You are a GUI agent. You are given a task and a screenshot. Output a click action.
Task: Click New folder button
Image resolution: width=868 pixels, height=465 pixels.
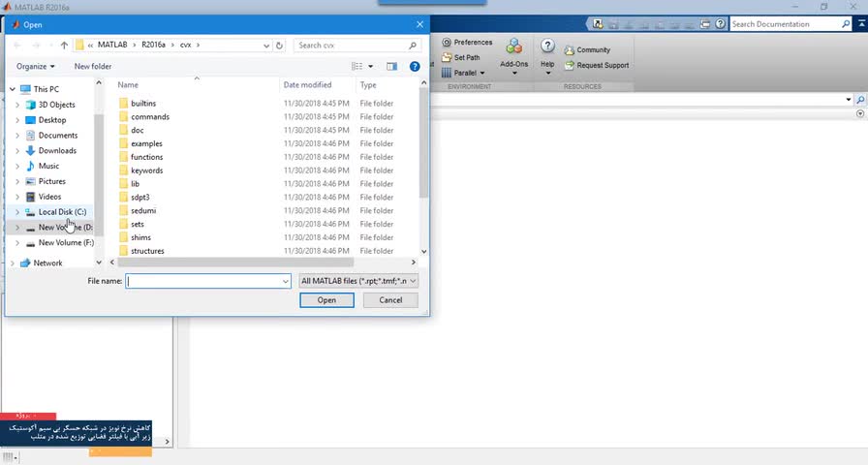pyautogui.click(x=93, y=67)
